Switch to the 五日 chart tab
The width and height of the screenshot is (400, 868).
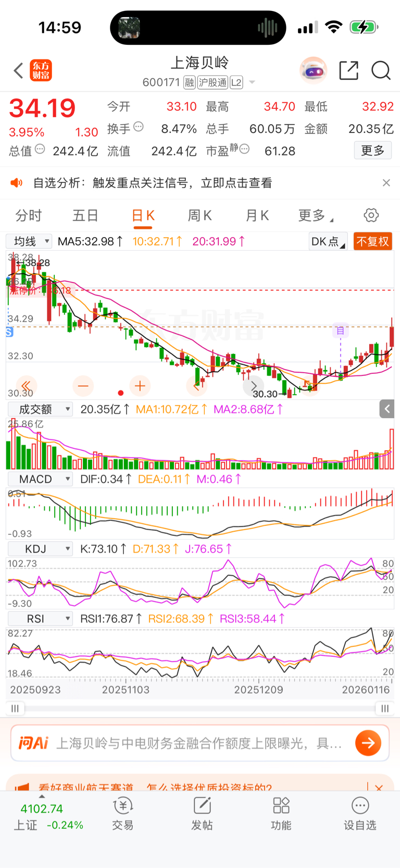click(85, 215)
